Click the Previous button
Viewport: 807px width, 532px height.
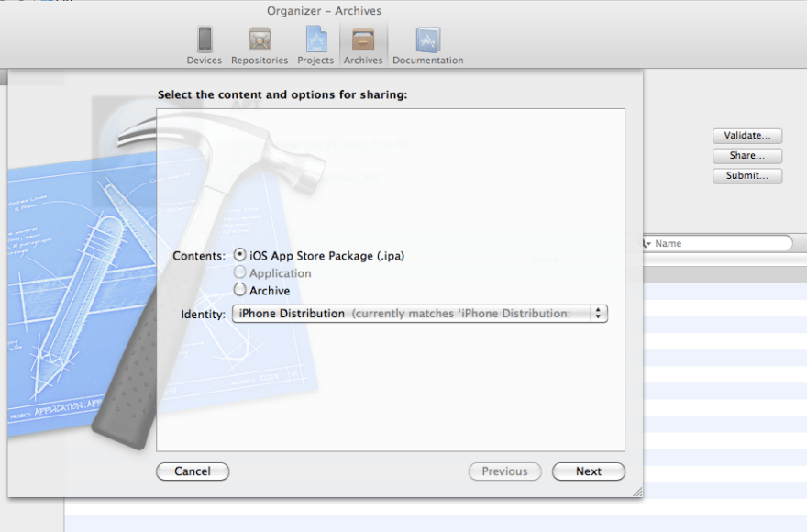504,471
